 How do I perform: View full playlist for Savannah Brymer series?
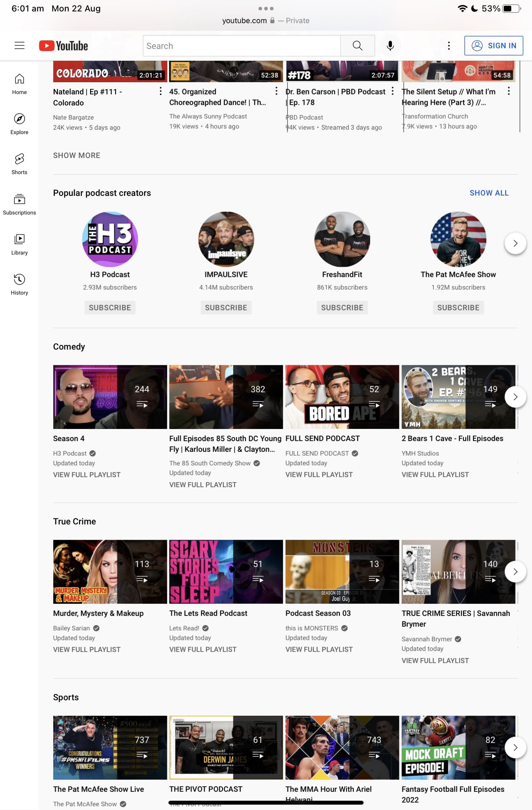(435, 661)
